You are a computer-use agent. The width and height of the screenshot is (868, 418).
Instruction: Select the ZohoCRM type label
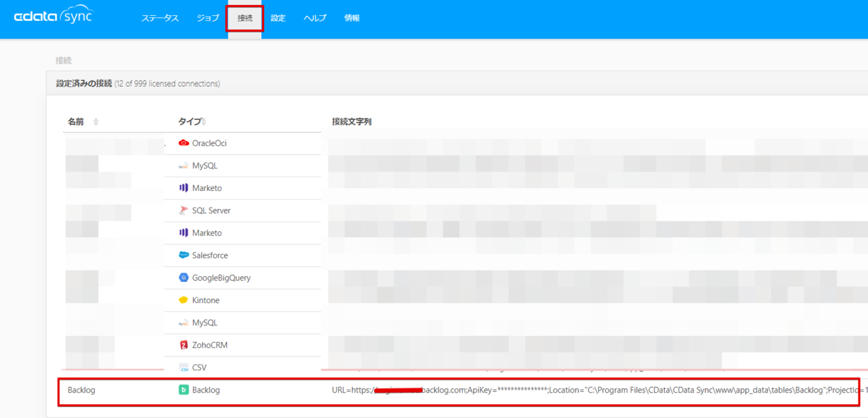[x=210, y=345]
